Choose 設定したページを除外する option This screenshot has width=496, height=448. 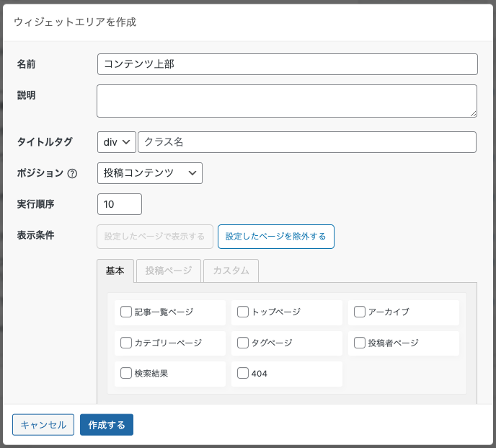276,237
